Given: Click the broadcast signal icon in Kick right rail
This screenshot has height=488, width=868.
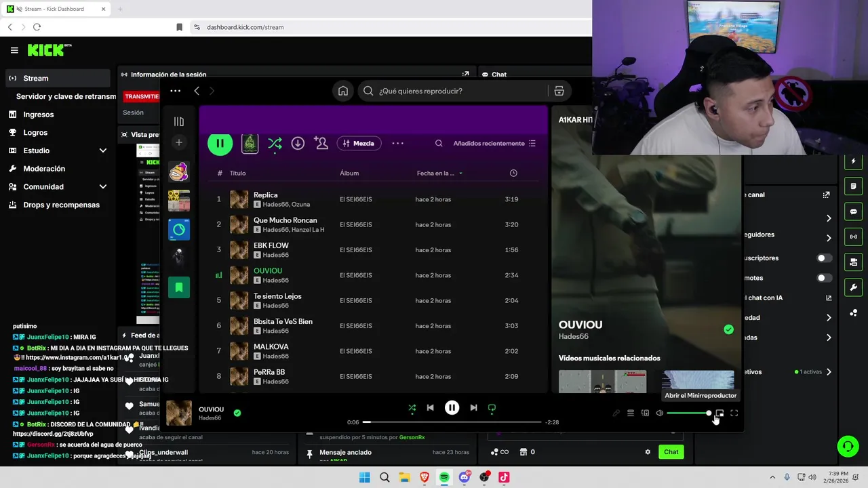Looking at the screenshot, I should click(853, 237).
